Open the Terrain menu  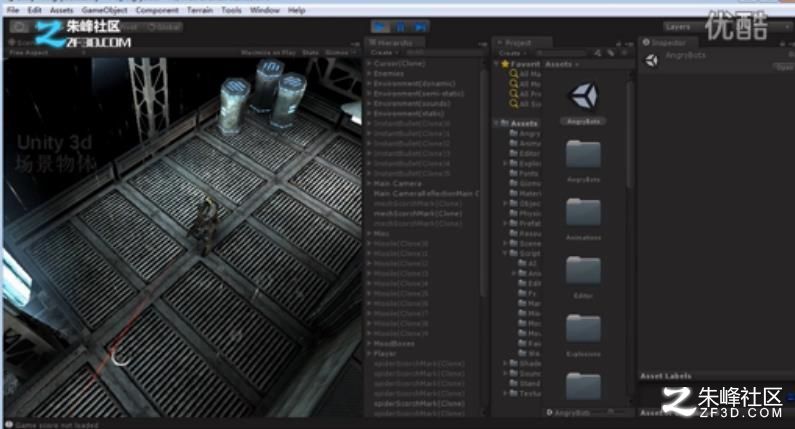click(x=200, y=10)
